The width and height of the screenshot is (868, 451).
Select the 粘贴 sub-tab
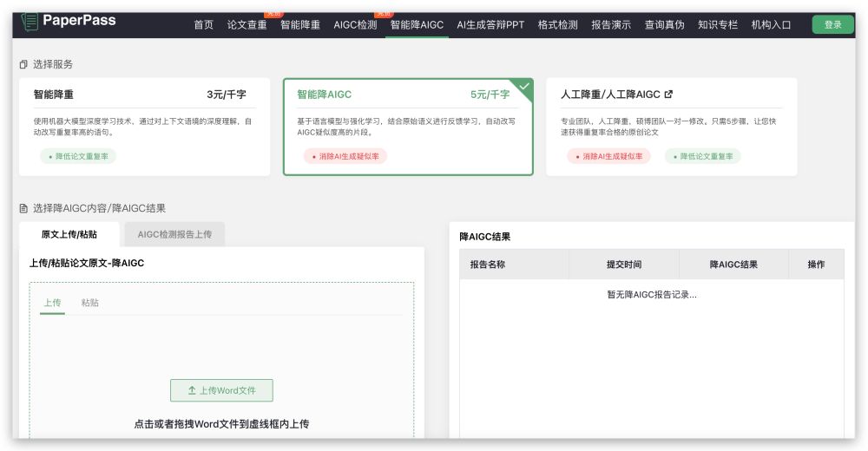(x=89, y=303)
